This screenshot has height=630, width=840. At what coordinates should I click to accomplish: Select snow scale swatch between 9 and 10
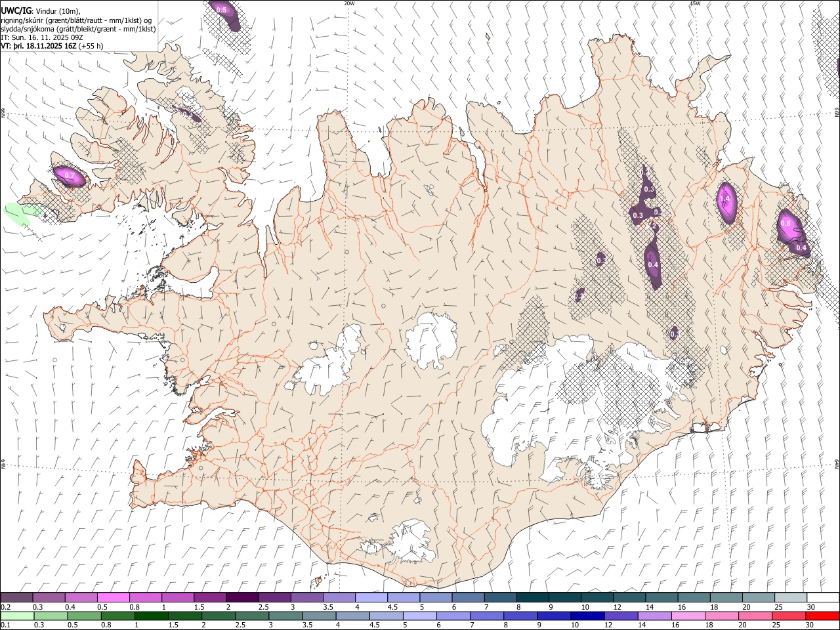click(x=564, y=597)
